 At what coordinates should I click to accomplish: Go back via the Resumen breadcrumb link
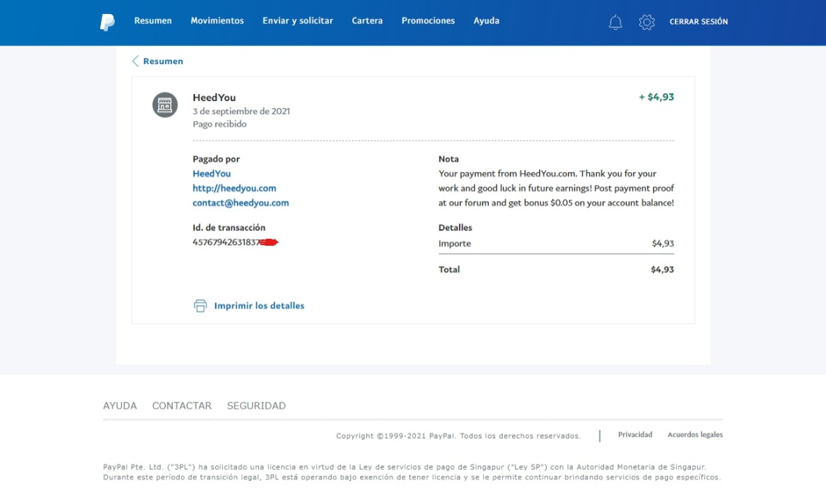163,61
